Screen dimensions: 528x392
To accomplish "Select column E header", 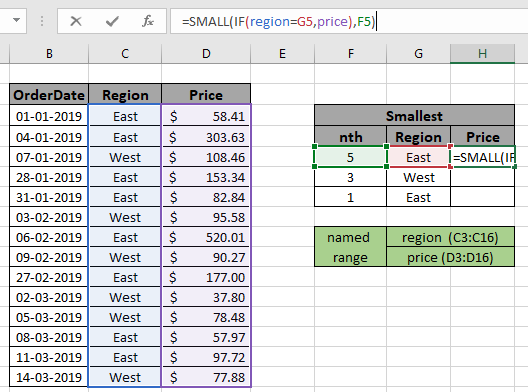I will coord(283,54).
